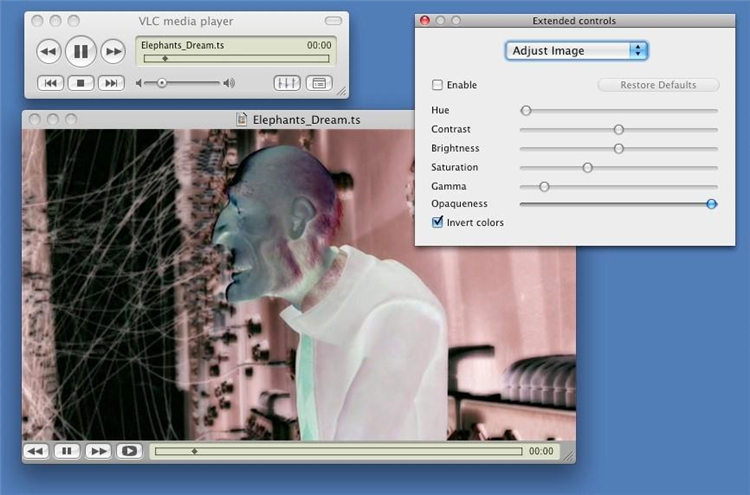Screen dimensions: 750x495
Task: Click the pill button in VLC title bar
Action: (333, 21)
